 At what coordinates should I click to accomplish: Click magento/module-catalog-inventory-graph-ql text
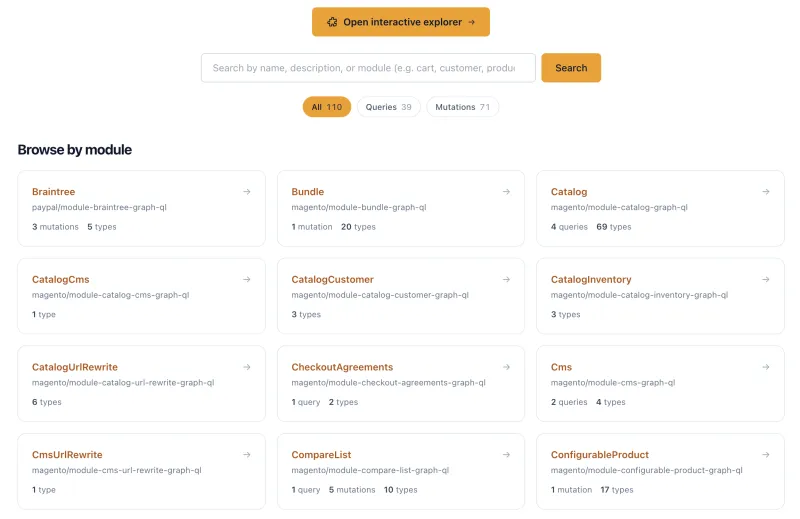tap(639, 295)
